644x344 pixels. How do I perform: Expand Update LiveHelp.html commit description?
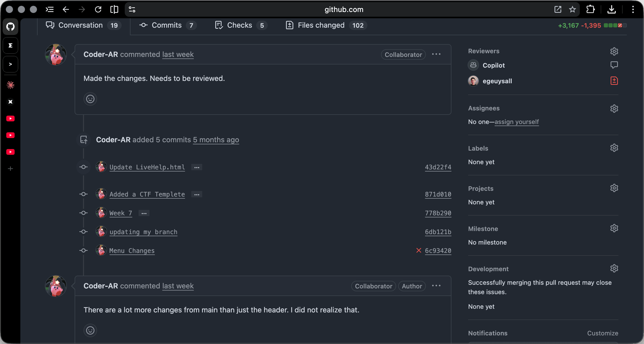pos(197,167)
